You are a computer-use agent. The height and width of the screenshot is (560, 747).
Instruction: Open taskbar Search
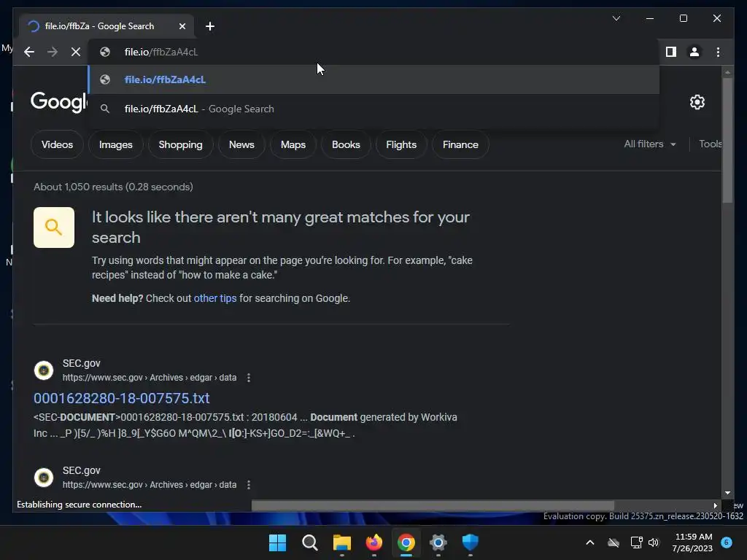click(x=310, y=542)
